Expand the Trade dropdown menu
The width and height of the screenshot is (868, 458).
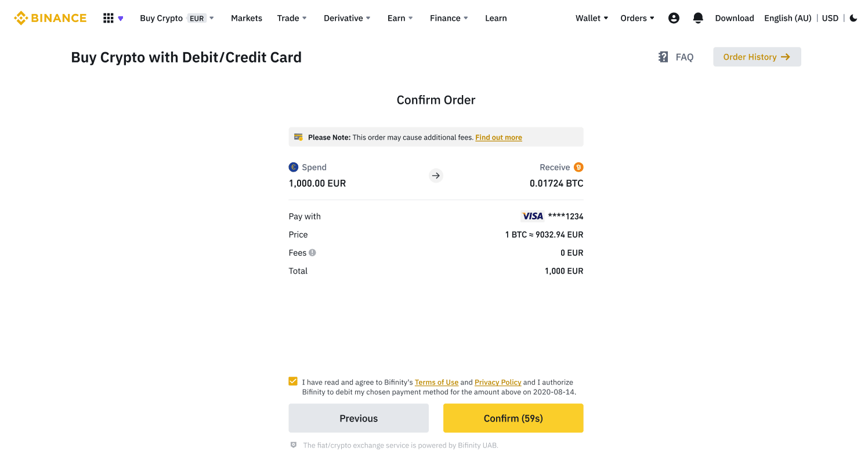click(x=292, y=18)
